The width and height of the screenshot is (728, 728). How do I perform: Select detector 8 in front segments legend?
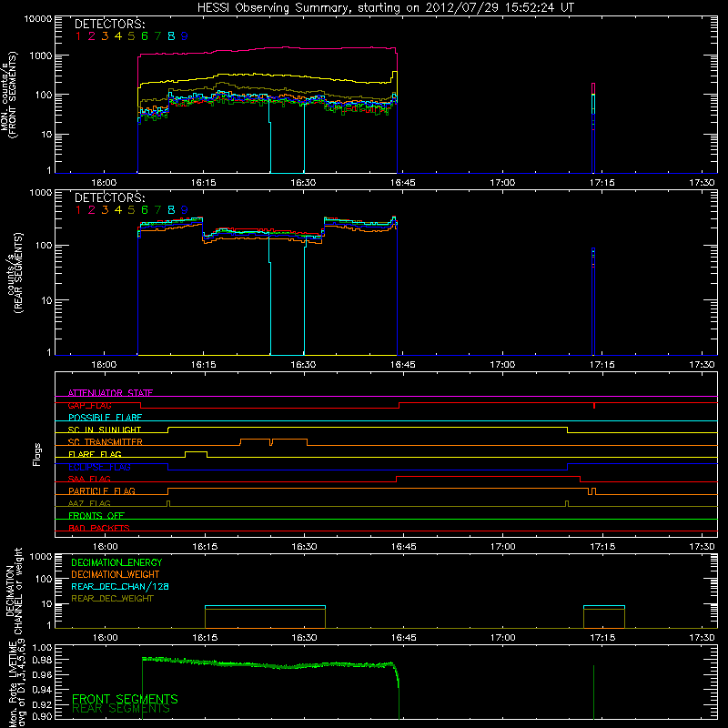click(171, 36)
